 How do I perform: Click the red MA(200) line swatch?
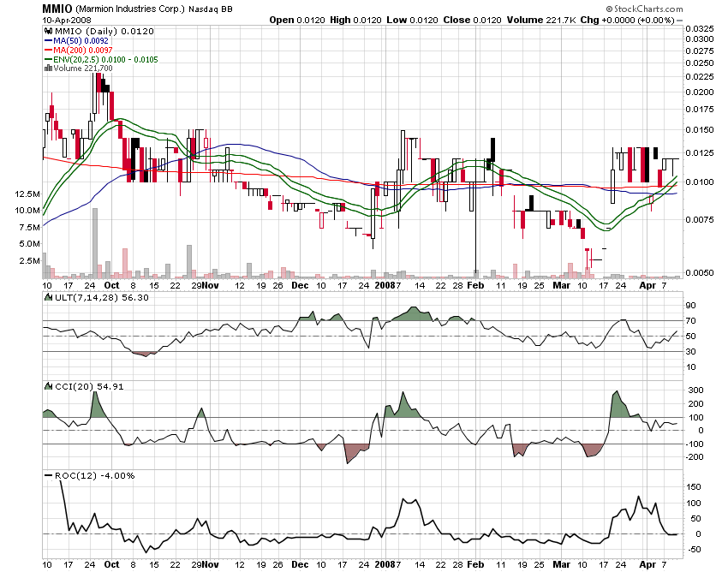pyautogui.click(x=48, y=51)
